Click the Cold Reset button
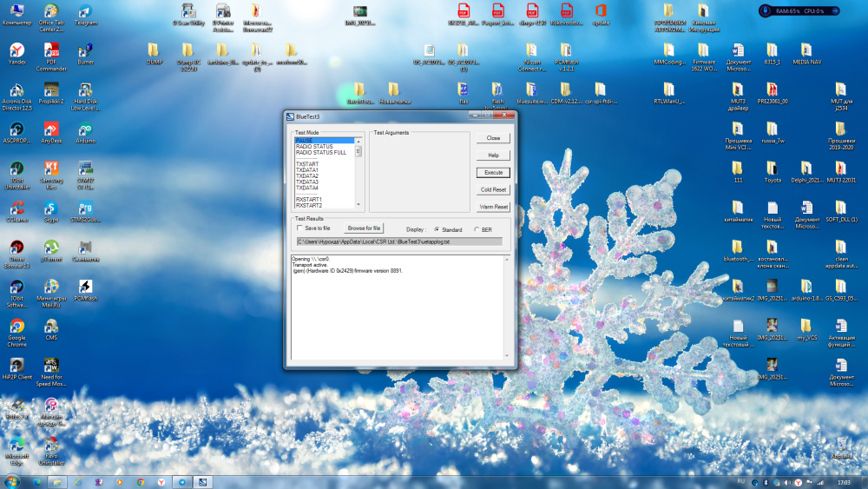 pyautogui.click(x=493, y=190)
